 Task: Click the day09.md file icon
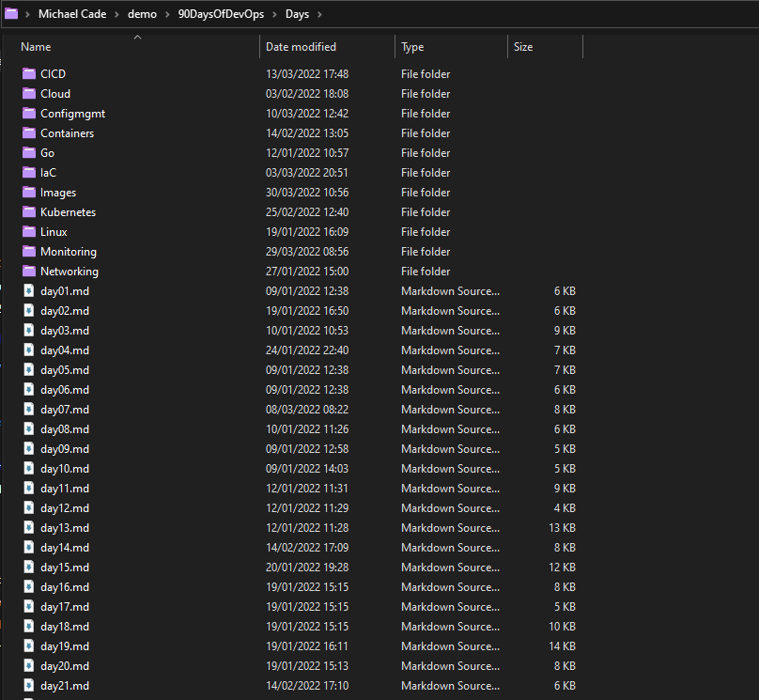click(29, 449)
